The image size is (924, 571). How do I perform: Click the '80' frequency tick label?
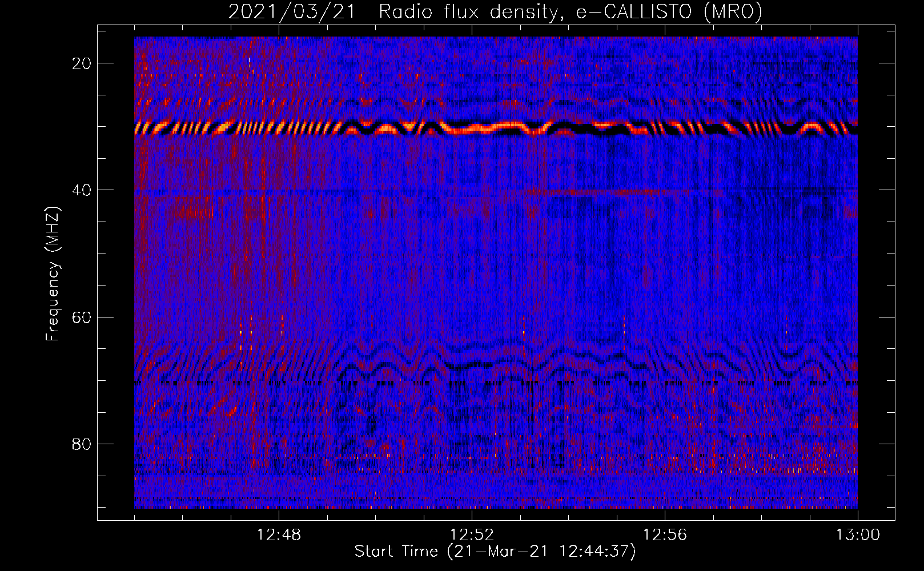[x=82, y=444]
